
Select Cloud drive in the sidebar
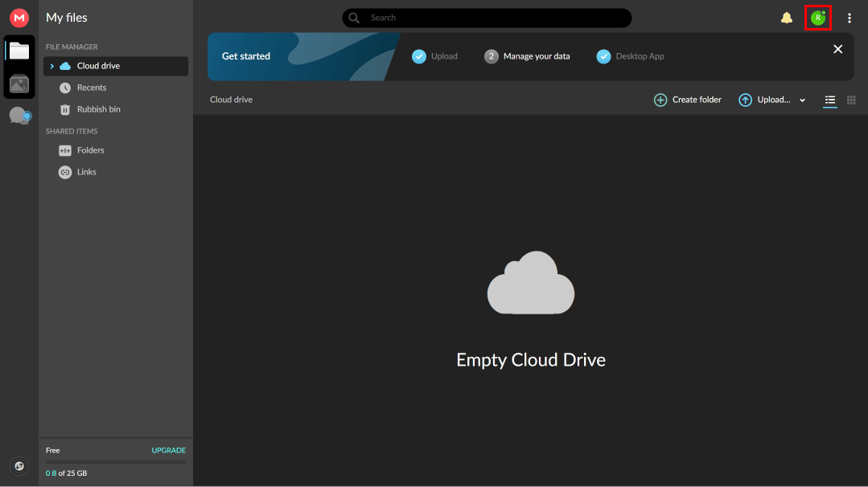pos(116,66)
